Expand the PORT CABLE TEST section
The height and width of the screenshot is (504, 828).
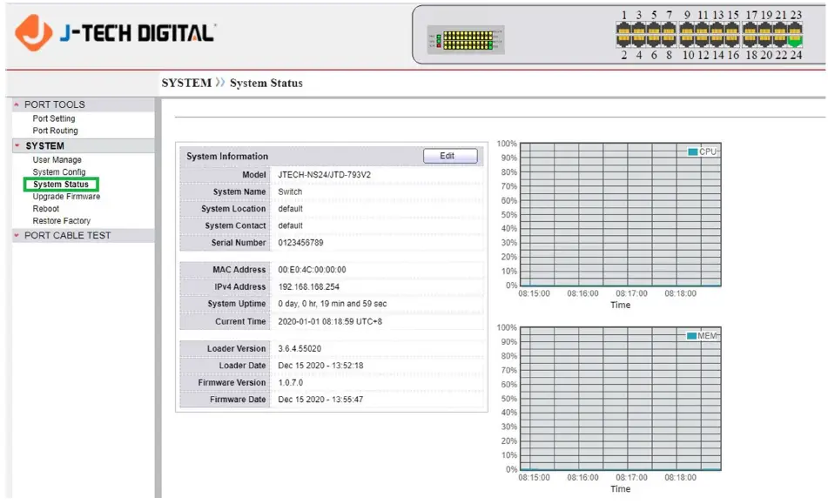tap(15, 235)
